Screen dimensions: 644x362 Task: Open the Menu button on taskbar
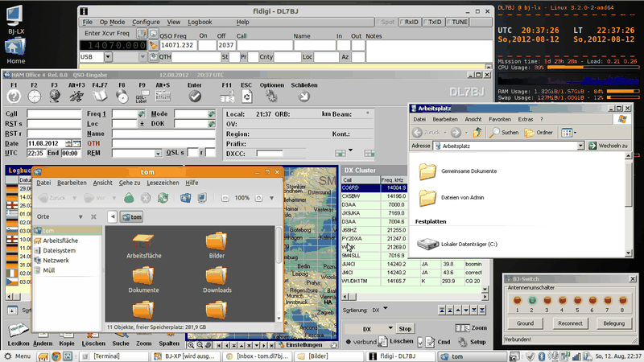point(17,356)
